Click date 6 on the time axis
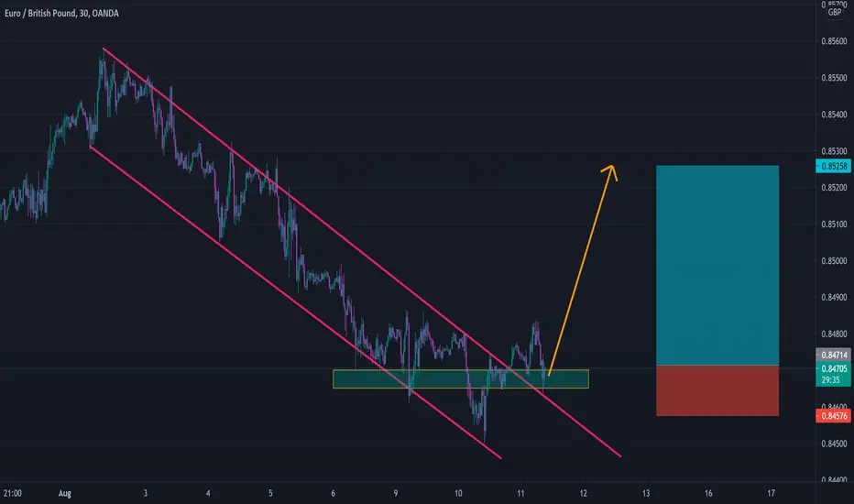Image resolution: width=854 pixels, height=504 pixels. pos(334,493)
